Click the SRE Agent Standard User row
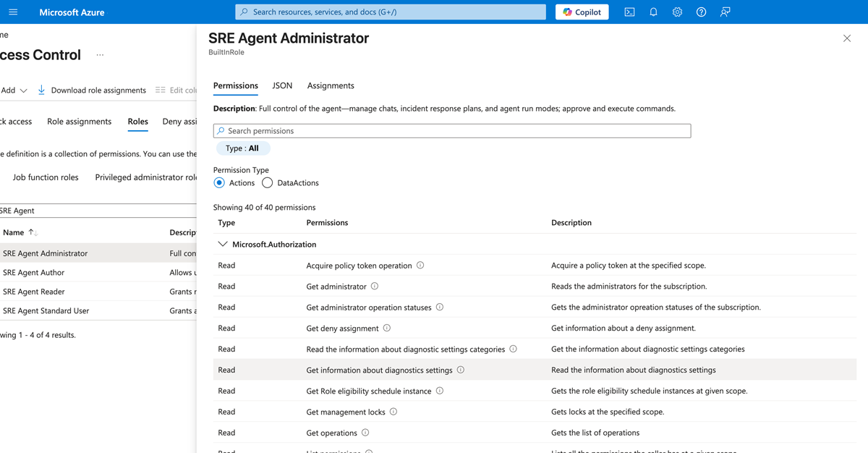This screenshot has height=453, width=868. click(x=98, y=311)
